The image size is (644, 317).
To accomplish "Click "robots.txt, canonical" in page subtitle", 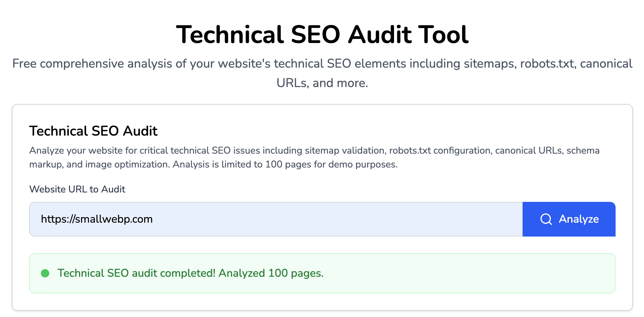I will pos(576,64).
